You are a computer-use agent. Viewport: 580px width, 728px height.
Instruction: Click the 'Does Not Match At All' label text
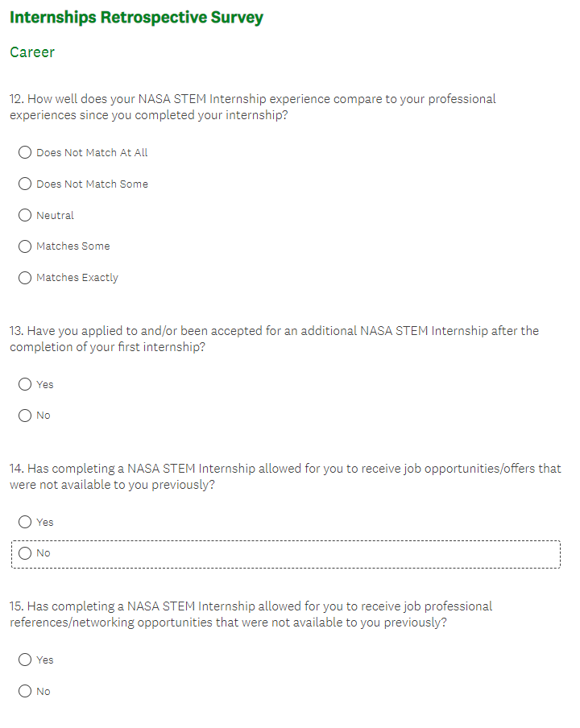pyautogui.click(x=92, y=153)
